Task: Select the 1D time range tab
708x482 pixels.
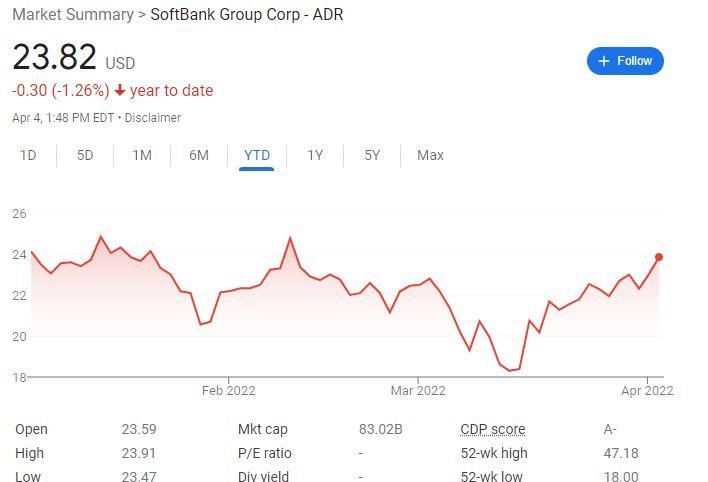Action: (x=28, y=155)
